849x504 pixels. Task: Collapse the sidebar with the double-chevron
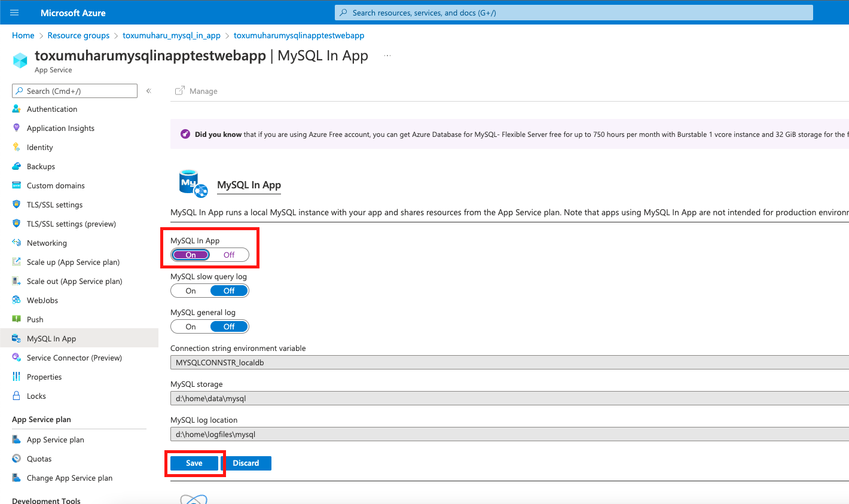pyautogui.click(x=148, y=90)
